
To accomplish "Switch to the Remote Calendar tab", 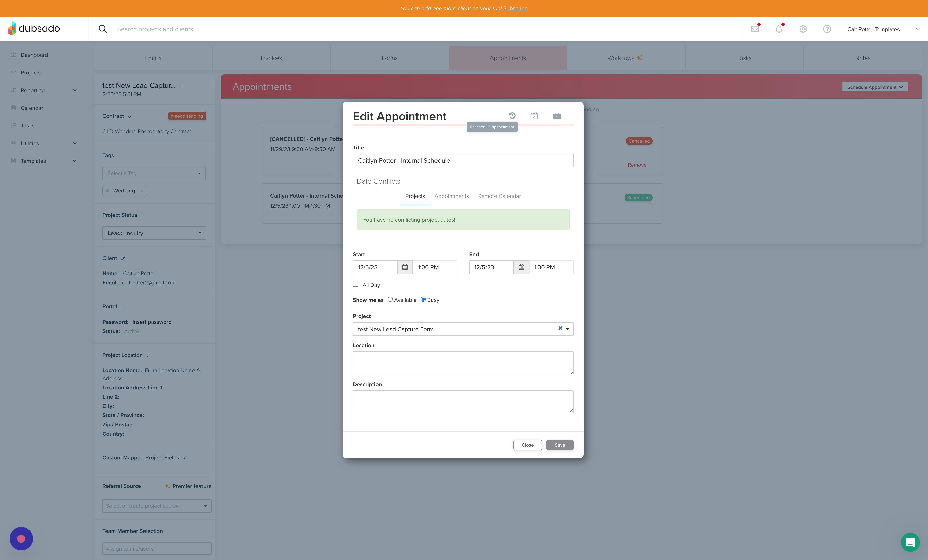I will tap(499, 196).
